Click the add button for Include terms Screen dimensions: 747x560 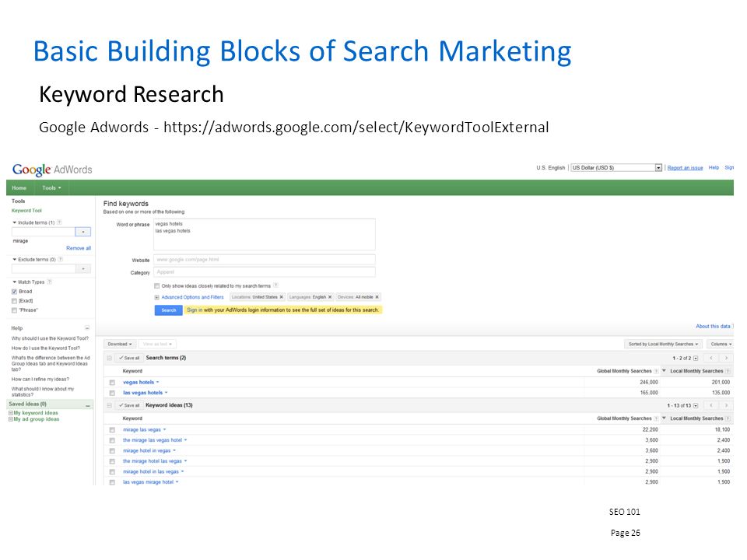point(83,232)
